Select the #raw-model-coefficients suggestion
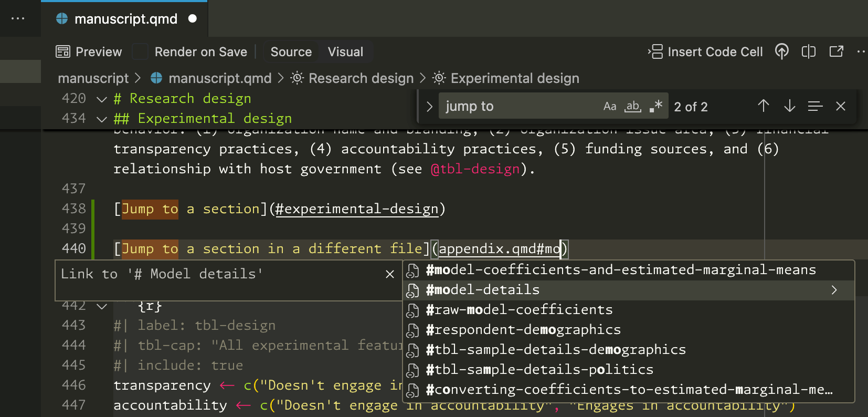 (x=519, y=310)
